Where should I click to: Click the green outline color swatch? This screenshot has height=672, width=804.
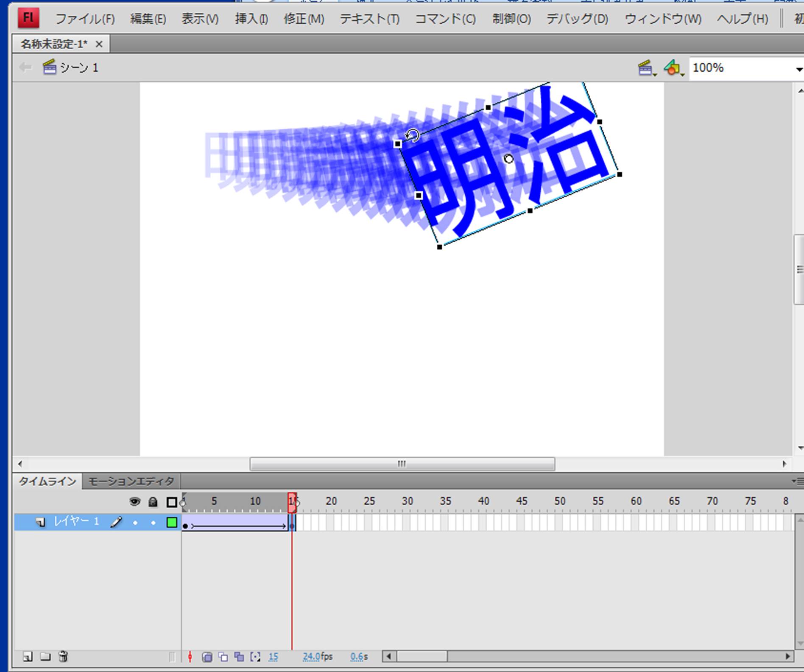click(x=172, y=522)
